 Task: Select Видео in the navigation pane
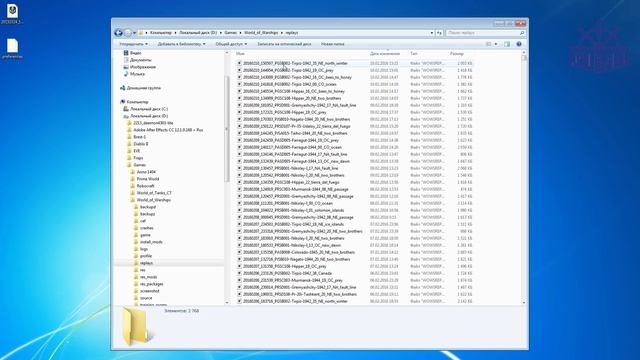point(132,53)
